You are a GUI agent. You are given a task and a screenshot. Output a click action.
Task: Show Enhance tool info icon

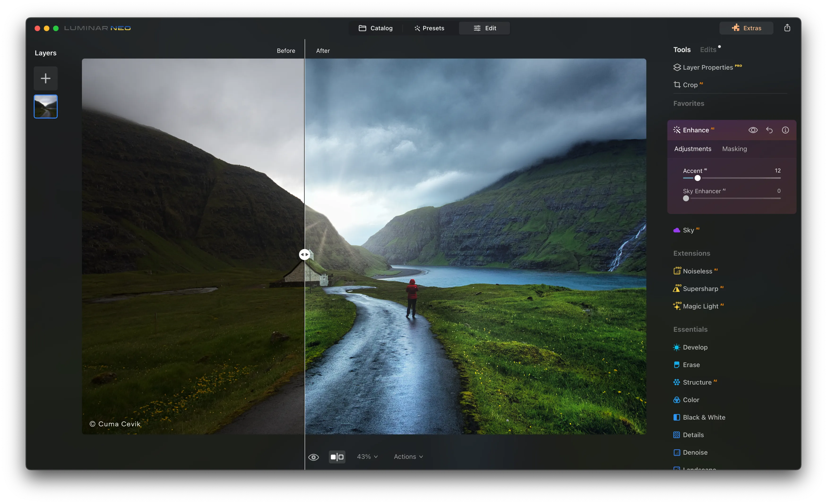coord(785,130)
